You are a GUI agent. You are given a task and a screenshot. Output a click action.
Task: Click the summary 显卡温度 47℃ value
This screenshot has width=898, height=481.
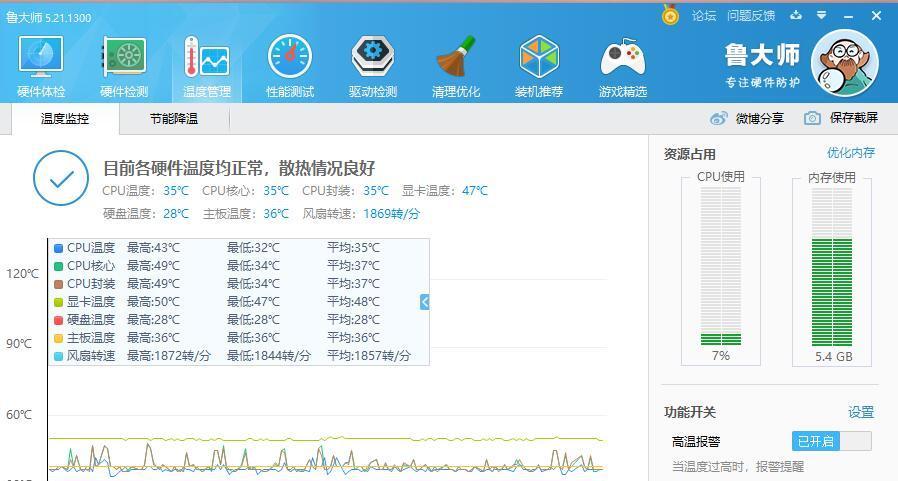point(475,191)
